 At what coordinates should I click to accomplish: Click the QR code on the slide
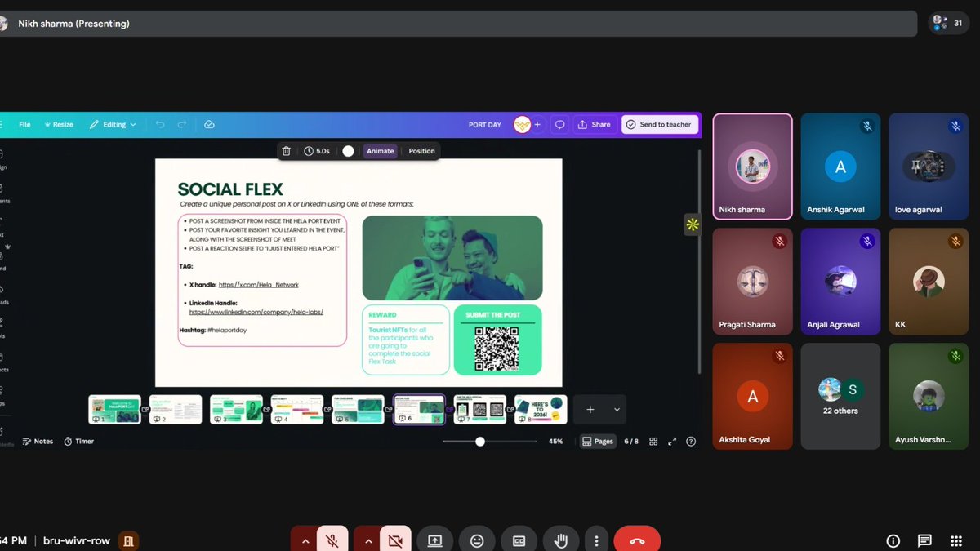click(497, 348)
